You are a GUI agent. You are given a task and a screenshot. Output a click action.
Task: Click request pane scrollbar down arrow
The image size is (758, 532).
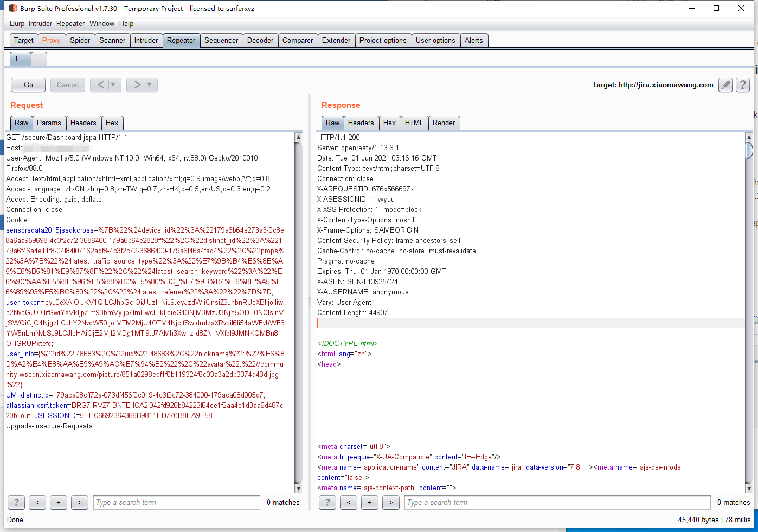click(x=298, y=489)
